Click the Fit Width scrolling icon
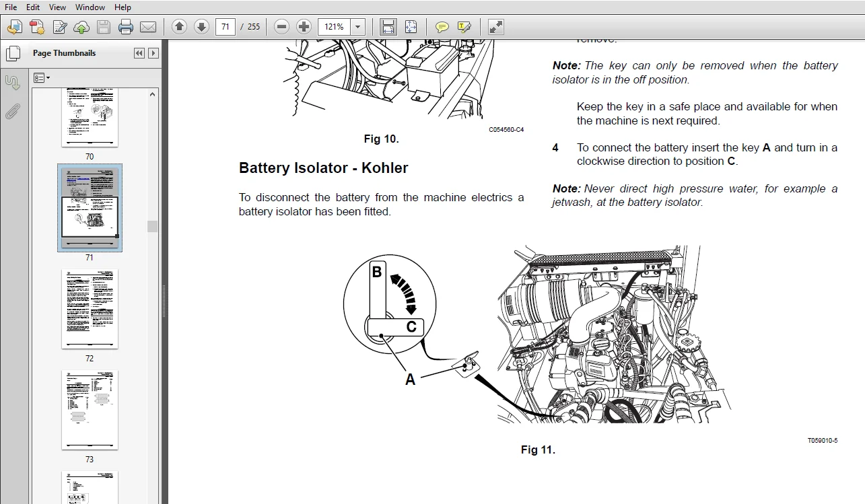Image resolution: width=865 pixels, height=504 pixels. (388, 27)
